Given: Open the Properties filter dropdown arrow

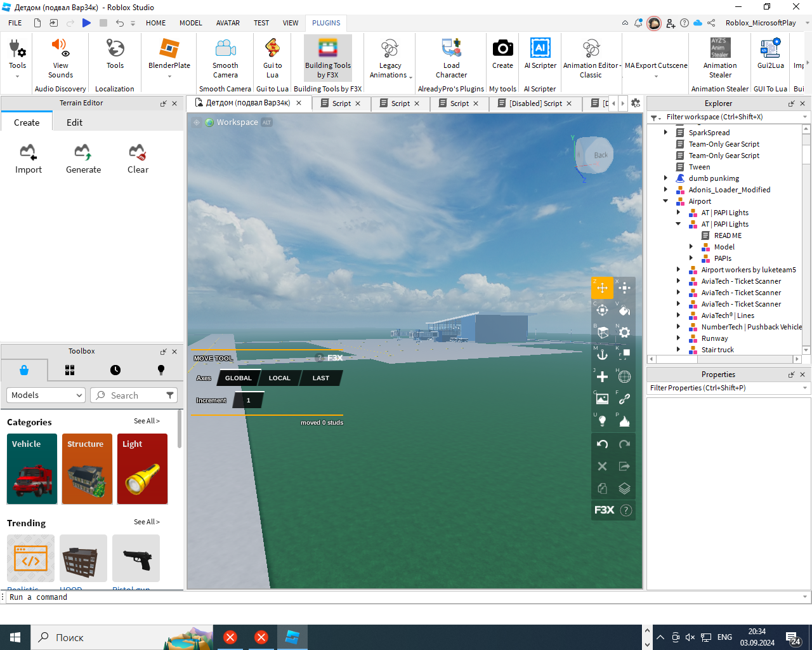Looking at the screenshot, I should click(x=805, y=388).
